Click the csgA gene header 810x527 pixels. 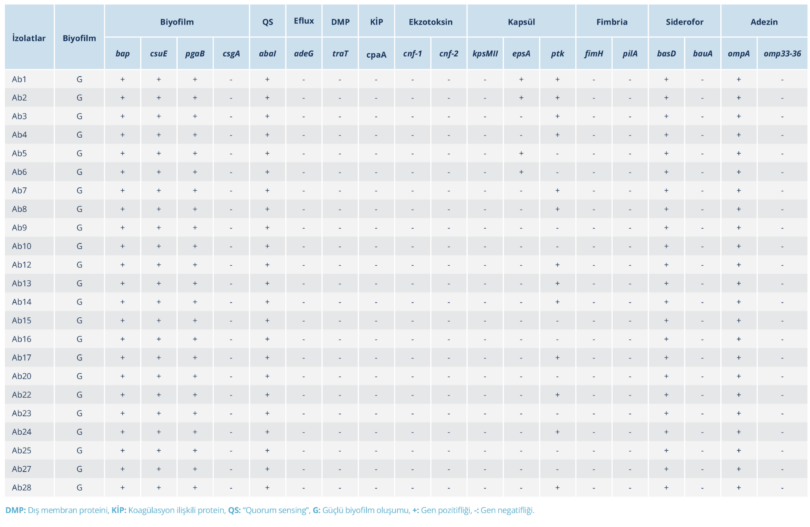coord(231,54)
